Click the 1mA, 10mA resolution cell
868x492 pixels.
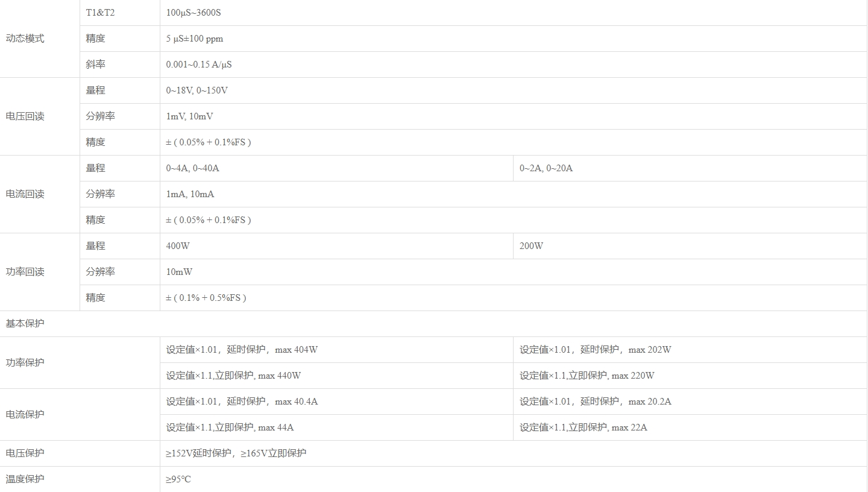[x=514, y=194]
